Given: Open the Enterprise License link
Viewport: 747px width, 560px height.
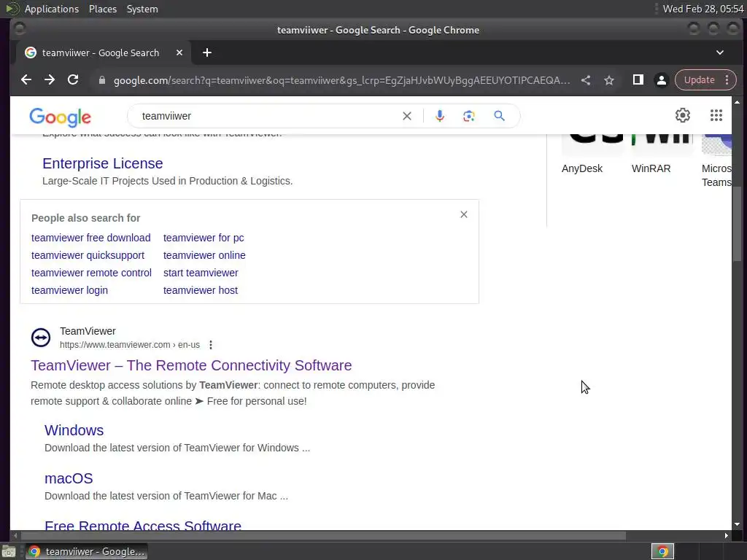Looking at the screenshot, I should [x=102, y=163].
